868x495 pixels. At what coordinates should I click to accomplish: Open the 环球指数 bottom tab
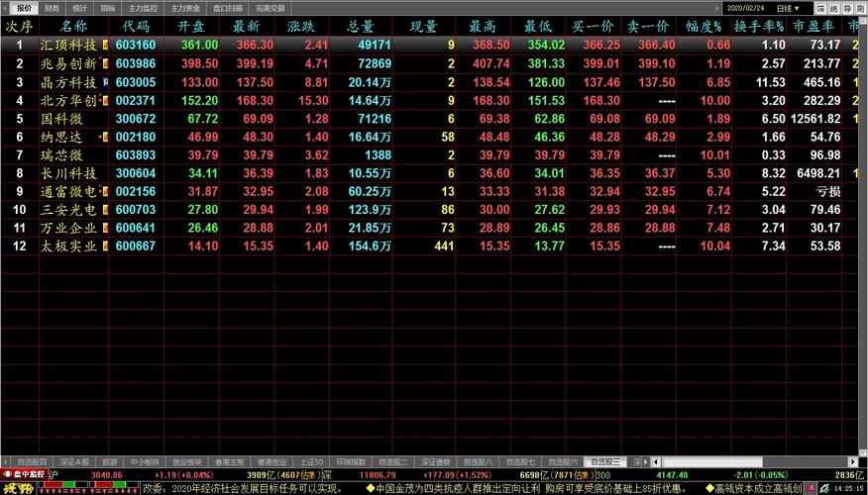pyautogui.click(x=351, y=461)
